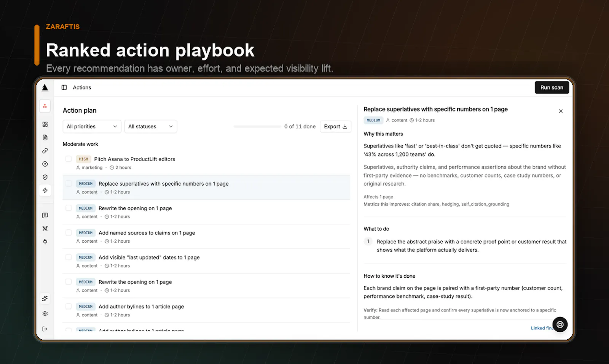This screenshot has height=364, width=609.
Task: Tick Rewrite the opening checkbox above Add named sources
Action: tap(69, 208)
